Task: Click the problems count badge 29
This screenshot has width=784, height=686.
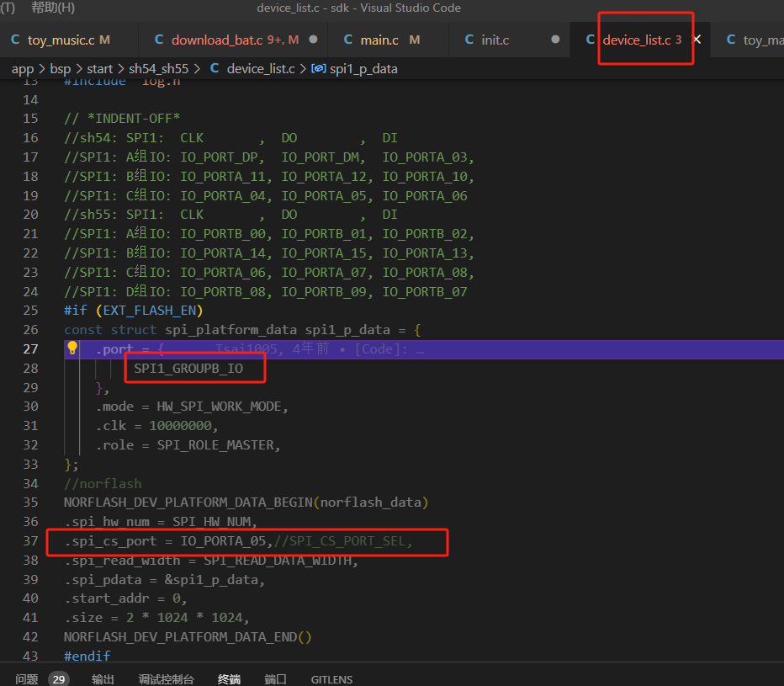Action: (59, 679)
